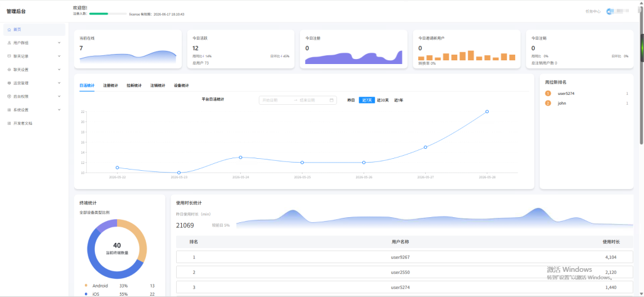Click the 用户名称 column header

click(400, 242)
